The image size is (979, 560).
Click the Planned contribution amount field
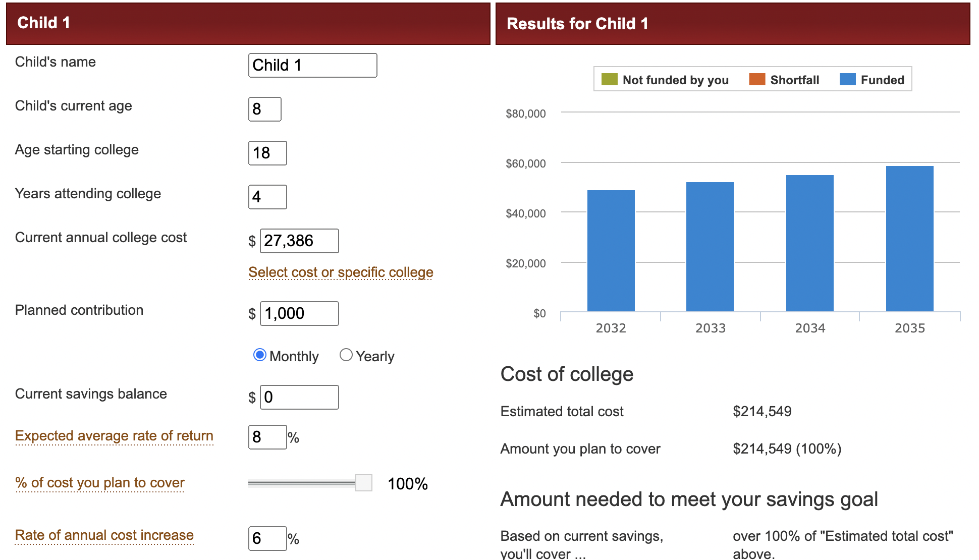tap(299, 314)
